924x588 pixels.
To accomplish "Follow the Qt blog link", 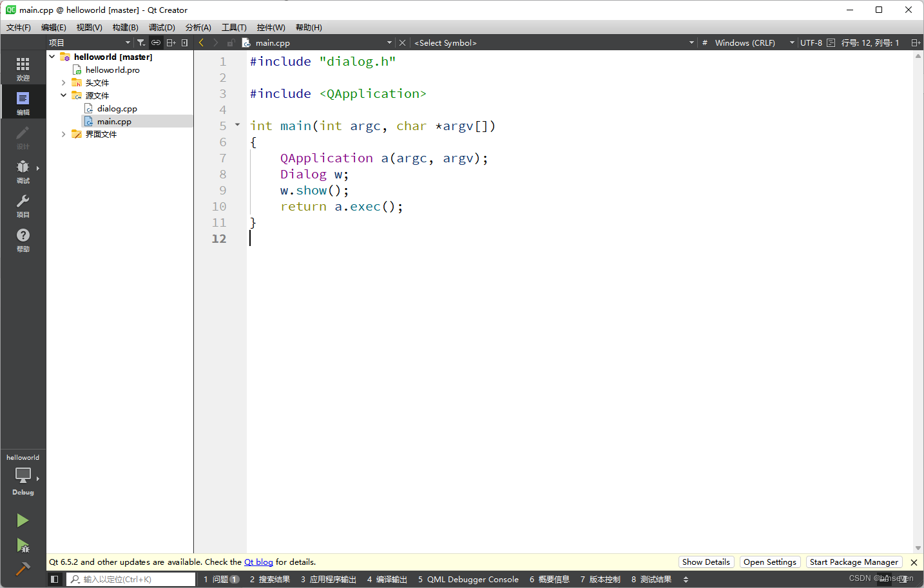I will pyautogui.click(x=258, y=562).
